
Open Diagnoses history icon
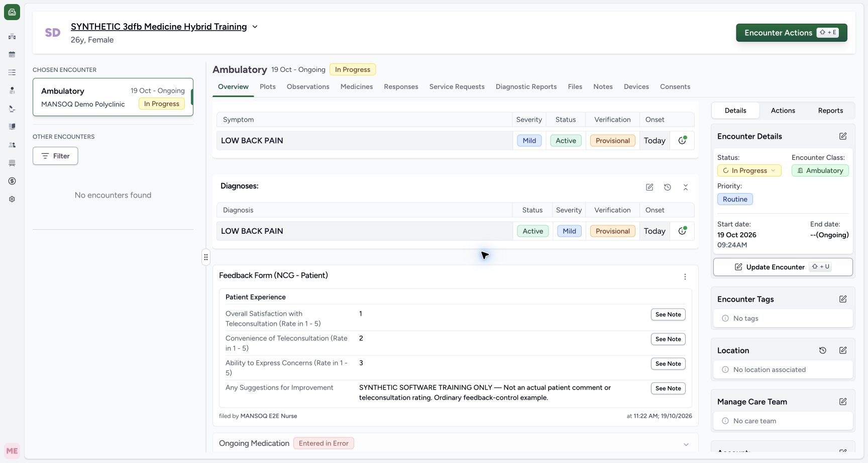point(668,187)
